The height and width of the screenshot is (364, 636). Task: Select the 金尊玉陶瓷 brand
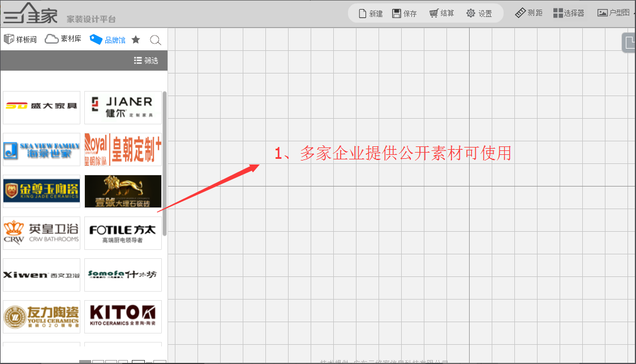(41, 191)
